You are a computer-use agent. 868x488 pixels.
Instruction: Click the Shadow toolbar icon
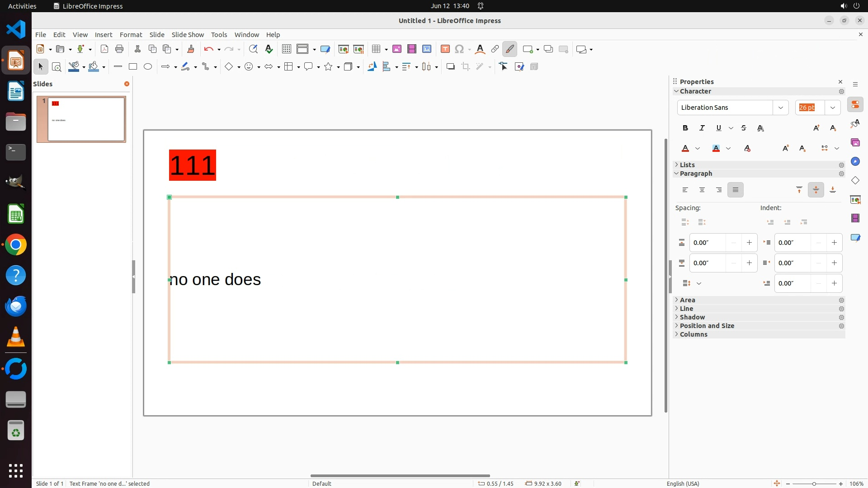coord(450,67)
